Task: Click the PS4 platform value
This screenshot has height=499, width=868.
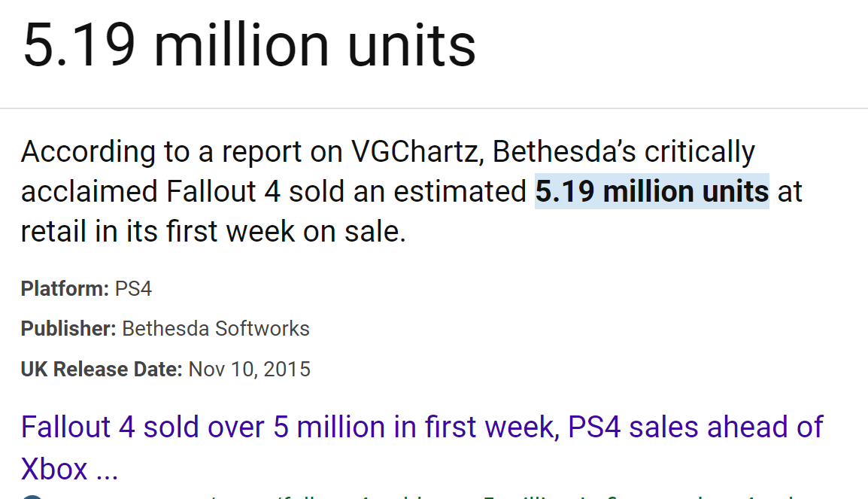Action: 133,288
